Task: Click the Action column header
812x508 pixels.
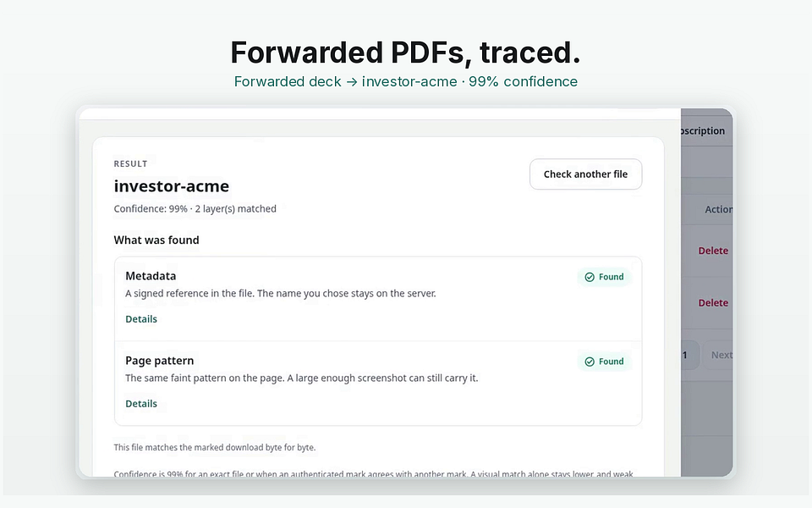Action: 719,209
